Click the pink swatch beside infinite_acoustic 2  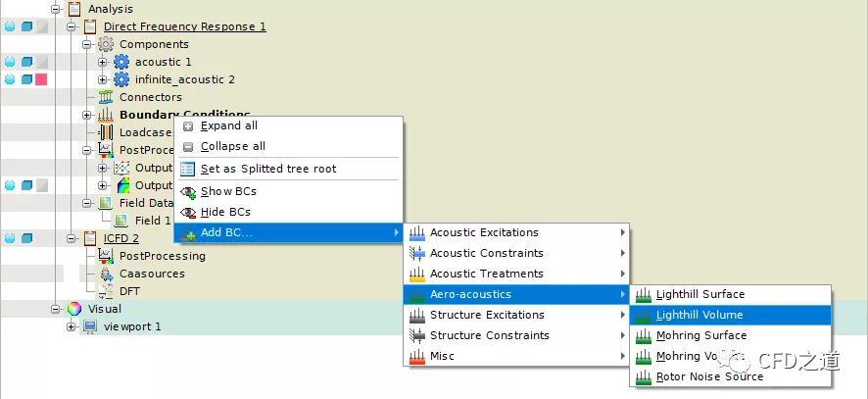pos(41,79)
